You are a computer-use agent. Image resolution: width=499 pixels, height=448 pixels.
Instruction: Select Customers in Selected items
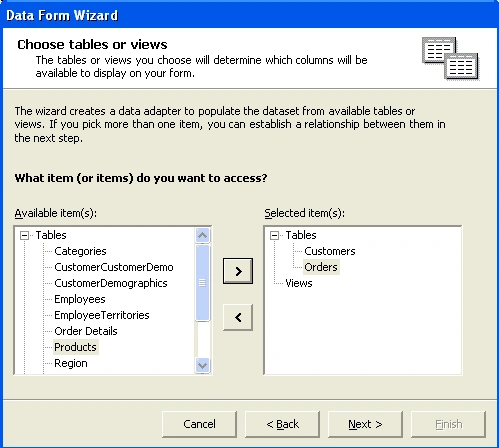[x=330, y=251]
